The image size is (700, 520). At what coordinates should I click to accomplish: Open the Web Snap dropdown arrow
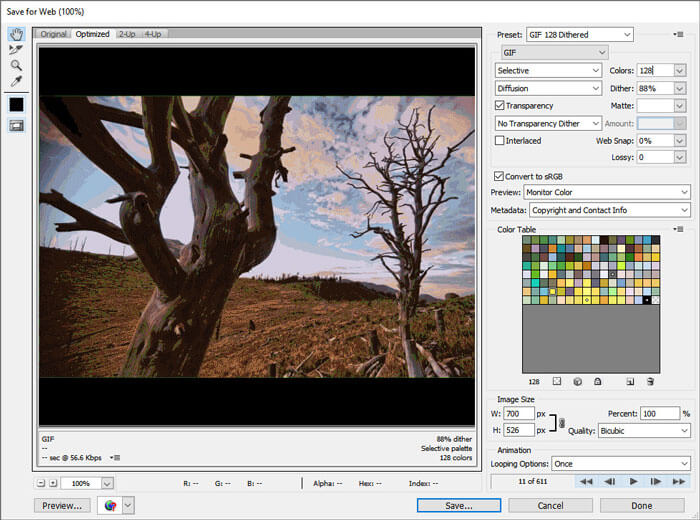click(x=679, y=141)
